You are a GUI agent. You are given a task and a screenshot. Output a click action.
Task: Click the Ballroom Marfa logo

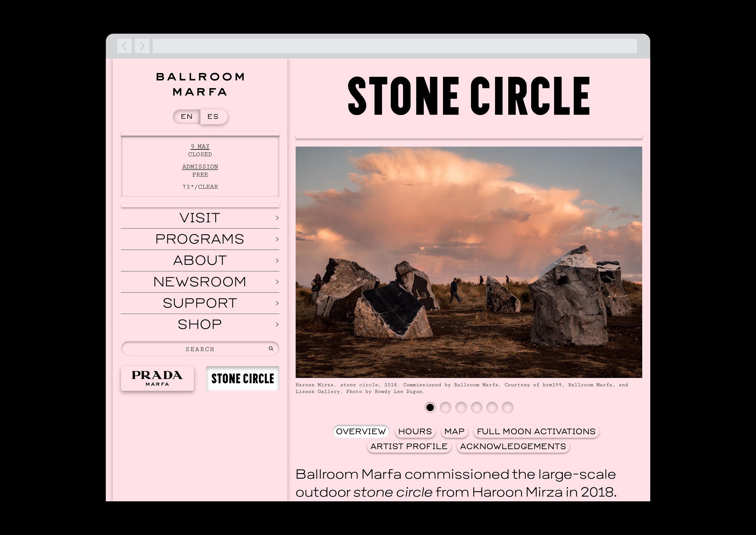click(200, 84)
